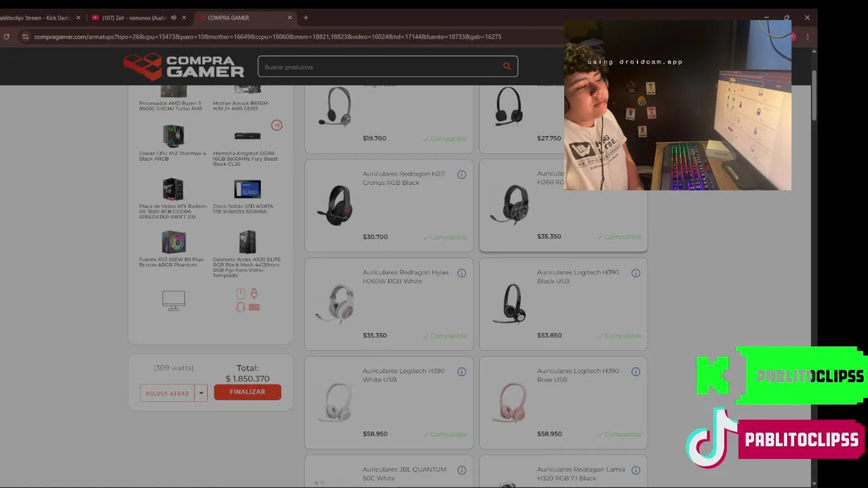The height and width of the screenshot is (488, 868).
Task: Mute audio on the YouTube tab
Action: 174,18
